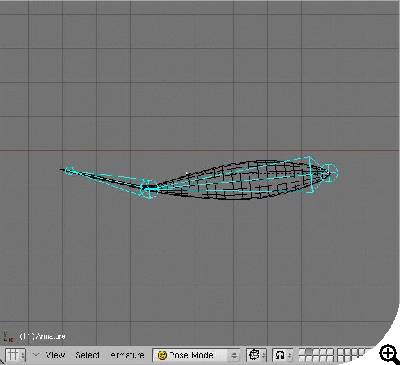Expand pivot point selector arrows
This screenshot has height=365, width=400.
point(289,355)
